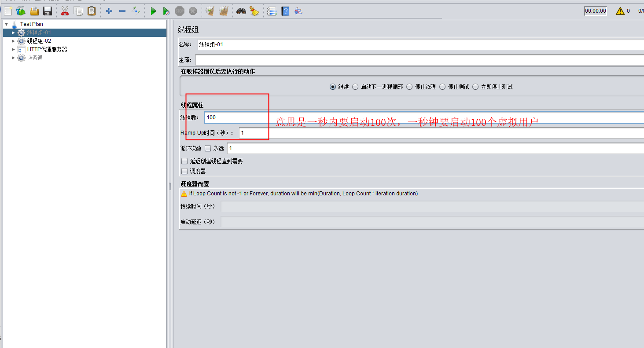This screenshot has height=348, width=644.
Task: Select the 停止测试 radio button
Action: (x=442, y=87)
